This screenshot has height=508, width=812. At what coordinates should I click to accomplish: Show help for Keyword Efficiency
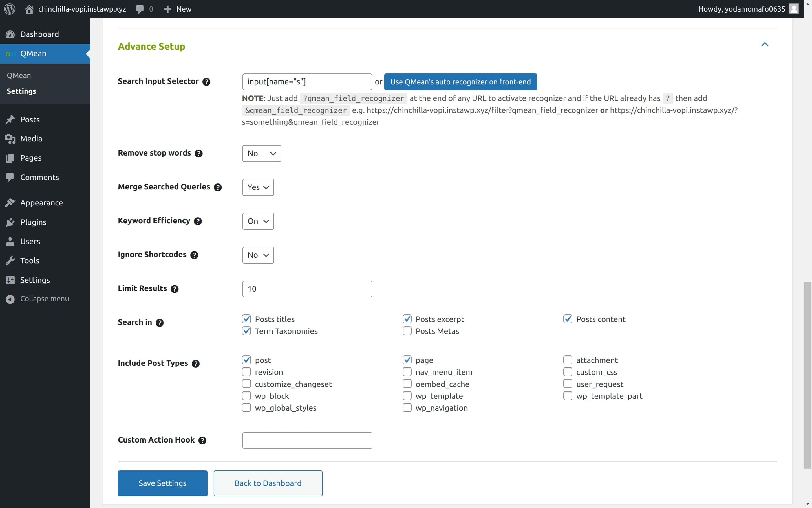198,221
